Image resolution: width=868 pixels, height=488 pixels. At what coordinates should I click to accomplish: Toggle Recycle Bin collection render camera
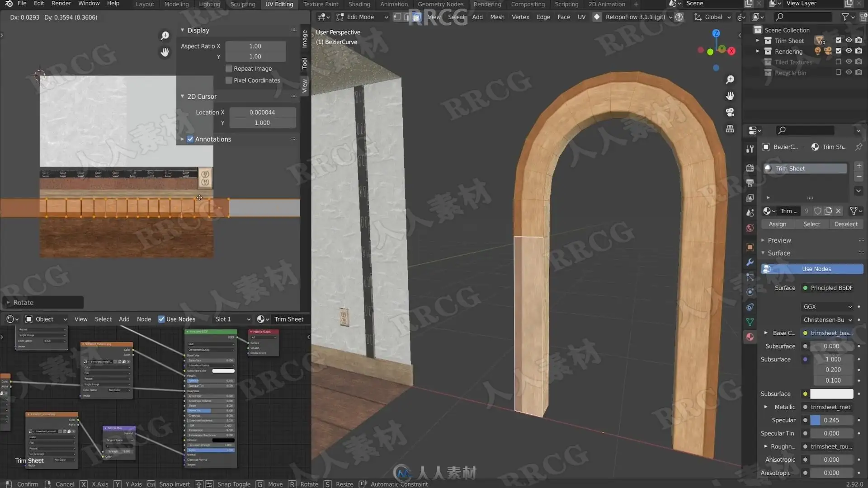pos(859,72)
